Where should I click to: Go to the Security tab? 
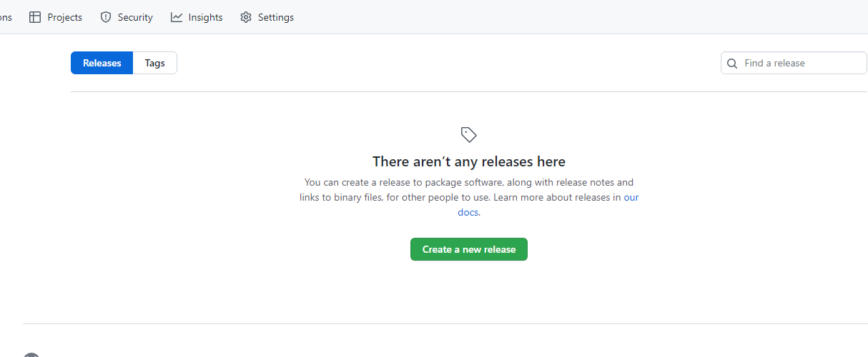click(134, 17)
